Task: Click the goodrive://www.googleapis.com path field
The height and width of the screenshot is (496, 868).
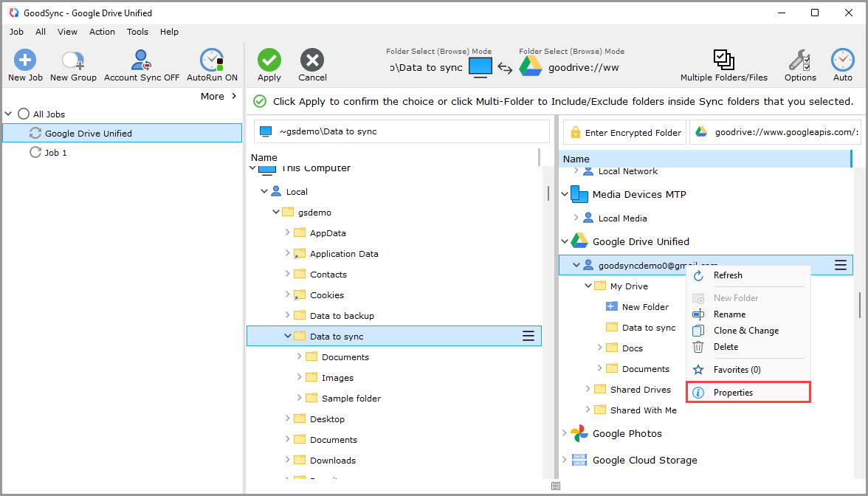Action: [x=775, y=132]
